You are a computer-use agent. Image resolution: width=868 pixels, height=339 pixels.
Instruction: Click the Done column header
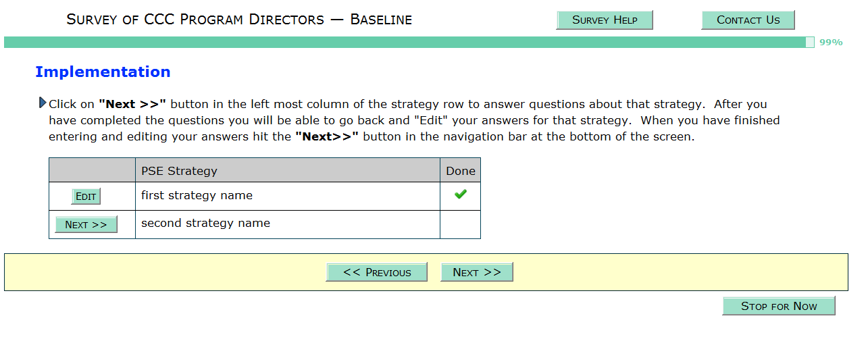pyautogui.click(x=461, y=171)
